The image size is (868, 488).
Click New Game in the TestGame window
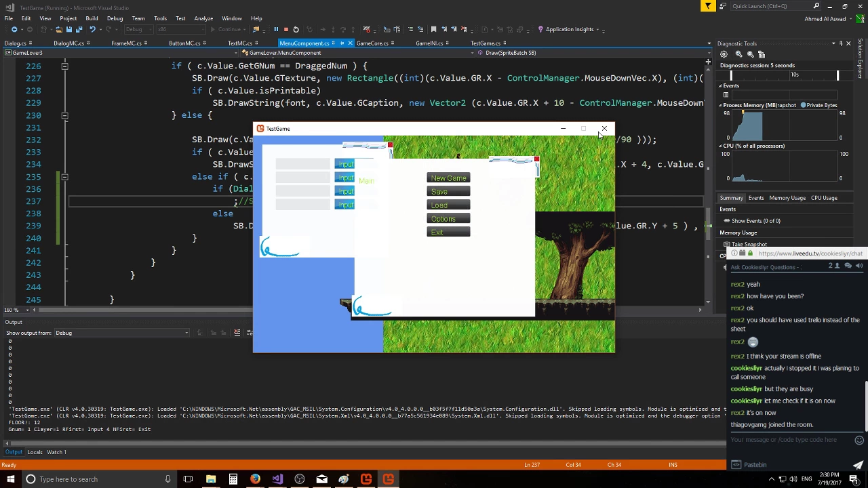click(448, 178)
